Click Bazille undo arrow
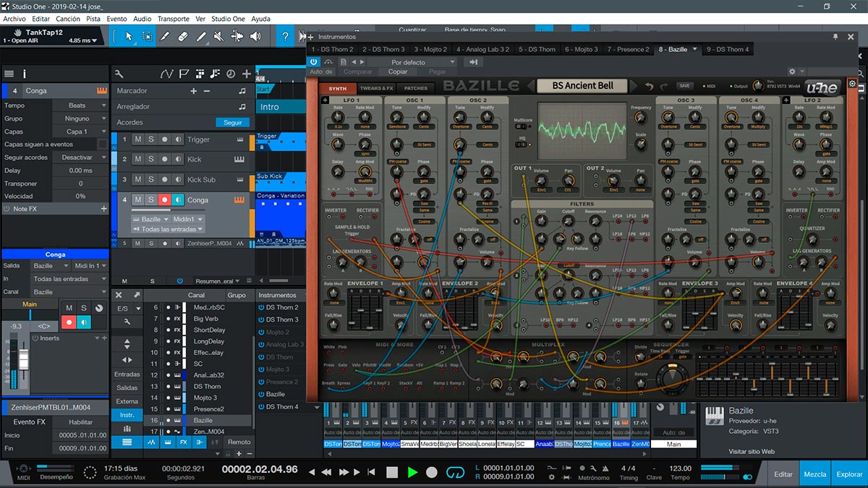Image resolution: width=868 pixels, height=488 pixels. tap(650, 86)
